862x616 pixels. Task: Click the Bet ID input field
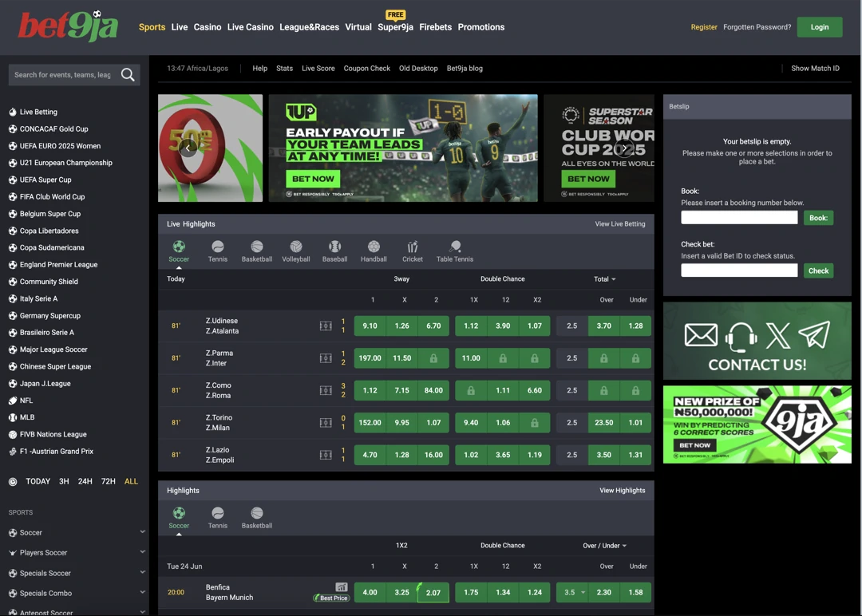click(739, 271)
